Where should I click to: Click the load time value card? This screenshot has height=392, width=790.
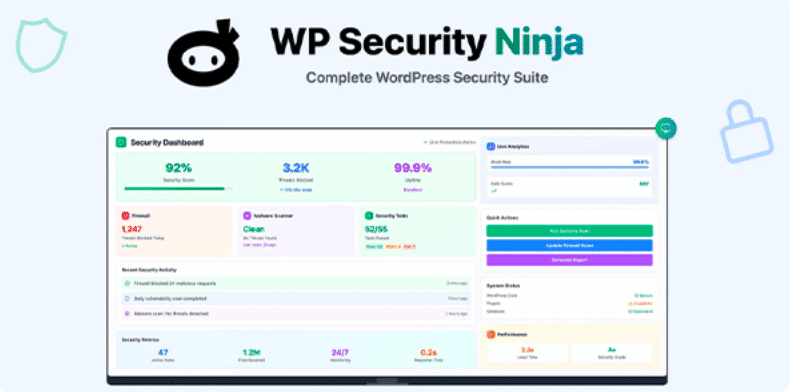click(527, 353)
